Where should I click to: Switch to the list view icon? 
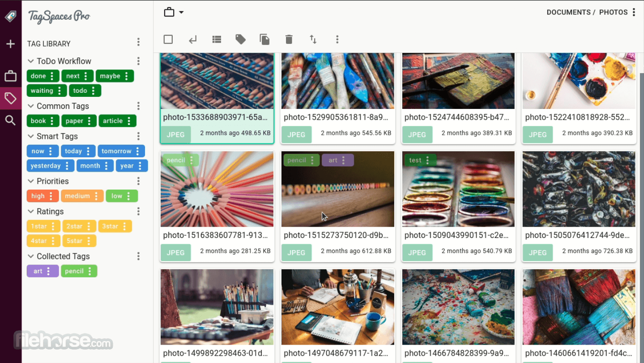point(217,39)
